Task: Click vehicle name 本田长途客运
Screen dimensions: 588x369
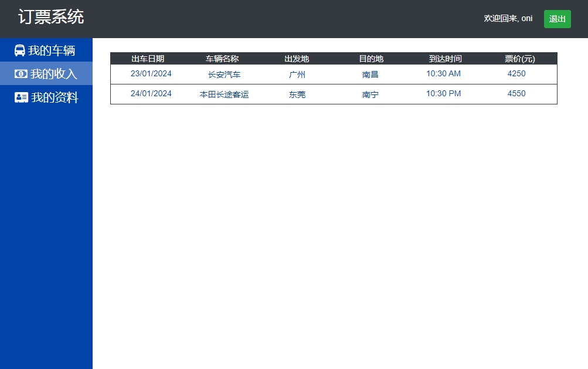Action: tap(224, 94)
